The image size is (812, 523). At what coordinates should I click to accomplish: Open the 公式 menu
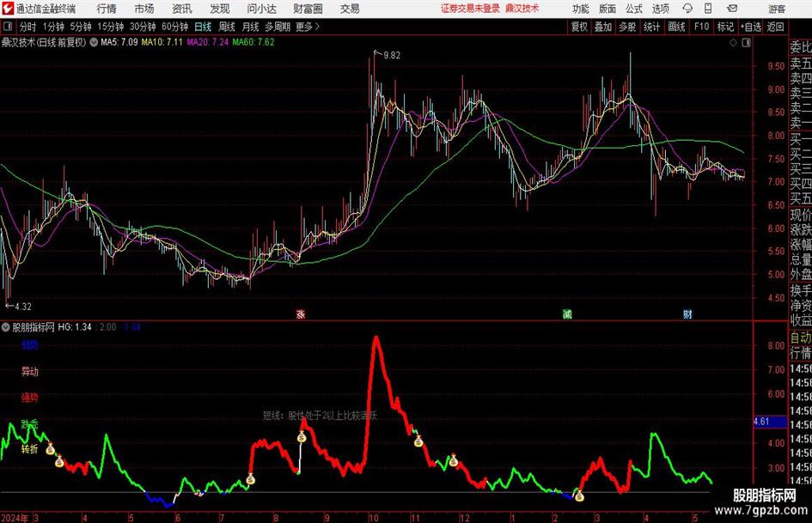coord(634,9)
